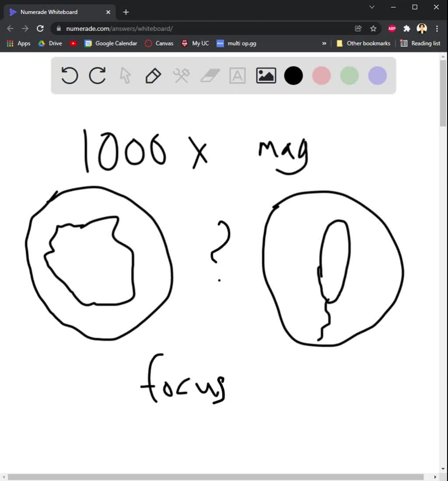This screenshot has height=481, width=448.
Task: Click the bookmark star for this page
Action: 373,28
